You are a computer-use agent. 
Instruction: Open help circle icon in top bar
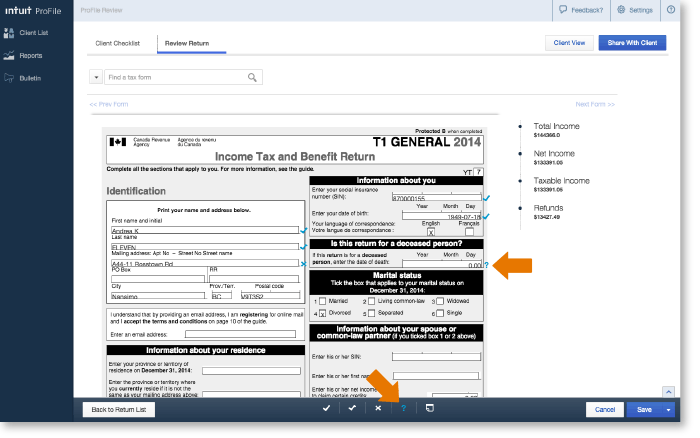coord(671,10)
